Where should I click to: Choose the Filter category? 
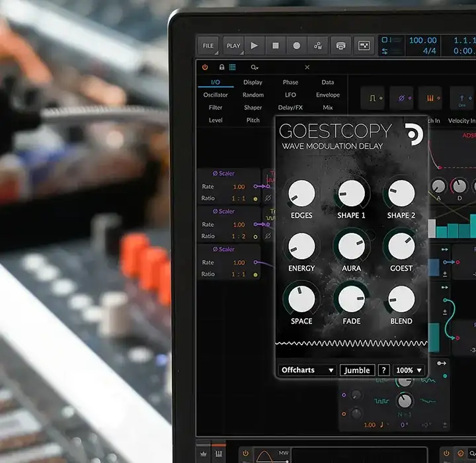(216, 108)
